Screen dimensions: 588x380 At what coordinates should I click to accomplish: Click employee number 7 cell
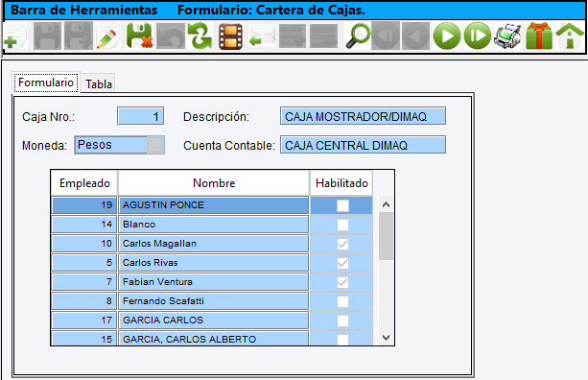84,282
